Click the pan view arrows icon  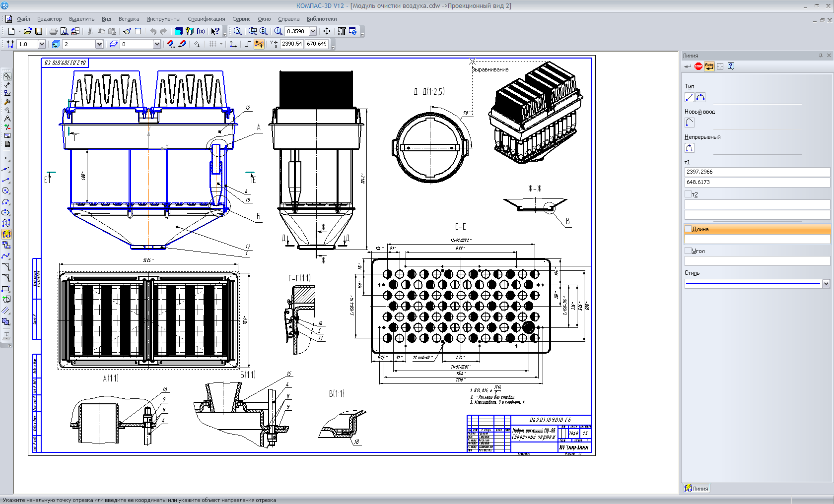point(327,31)
